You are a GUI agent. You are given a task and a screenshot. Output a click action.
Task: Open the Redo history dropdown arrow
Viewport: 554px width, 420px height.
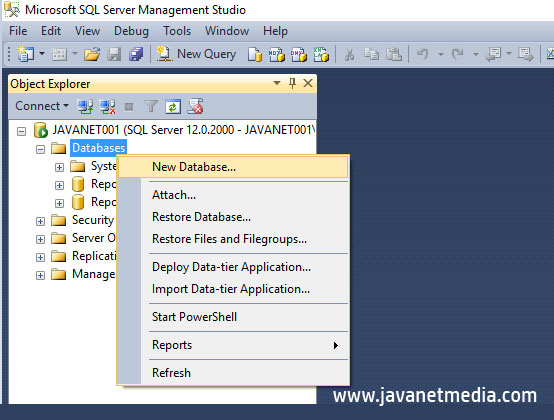point(476,54)
